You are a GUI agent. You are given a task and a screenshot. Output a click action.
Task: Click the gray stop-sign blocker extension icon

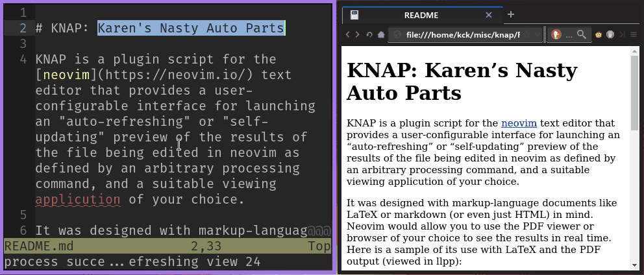point(610,35)
